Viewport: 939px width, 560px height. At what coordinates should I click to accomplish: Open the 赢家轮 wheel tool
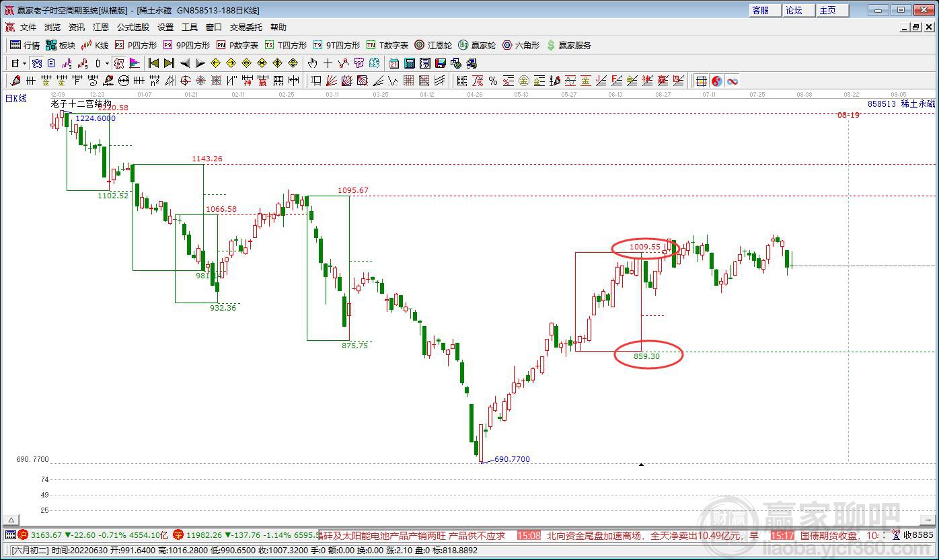pos(477,45)
